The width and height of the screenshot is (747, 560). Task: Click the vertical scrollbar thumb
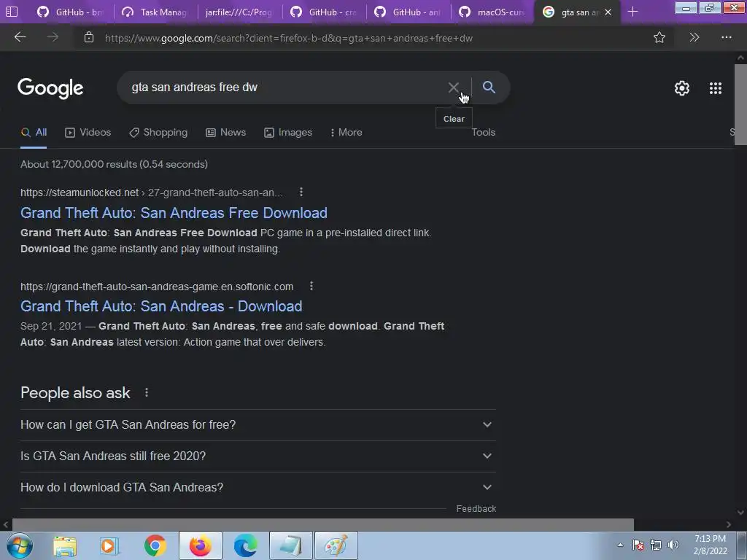click(740, 105)
